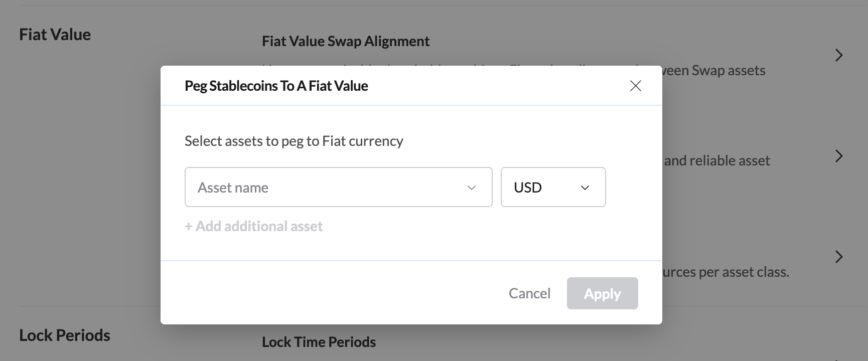
Task: Select the Fiat Value Swap Alignment heading
Action: 345,41
